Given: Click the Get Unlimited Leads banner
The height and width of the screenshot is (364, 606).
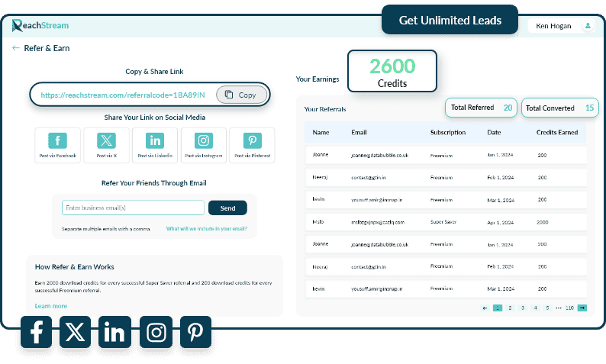Looking at the screenshot, I should [450, 20].
